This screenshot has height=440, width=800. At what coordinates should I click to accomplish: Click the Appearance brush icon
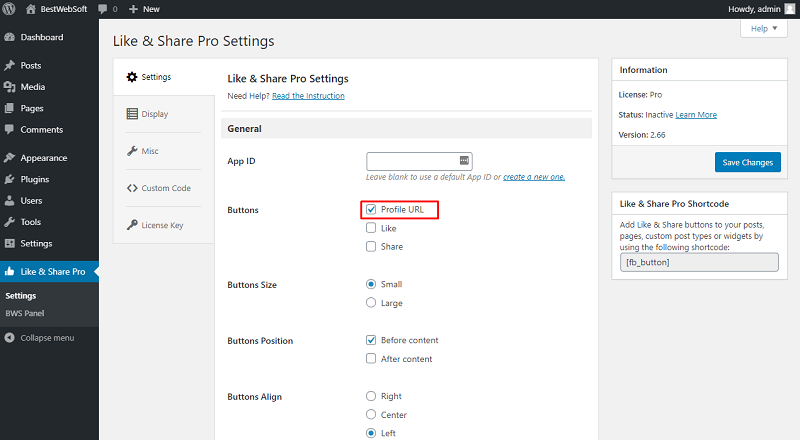click(9, 158)
